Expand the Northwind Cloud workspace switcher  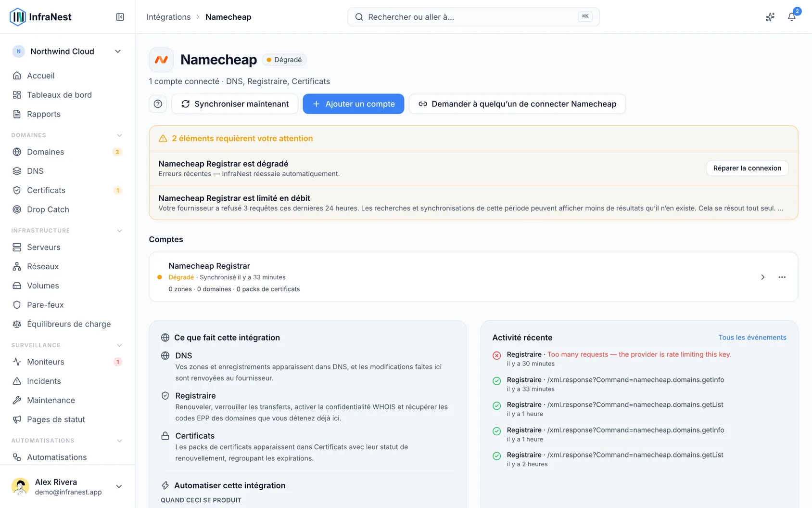coord(67,52)
